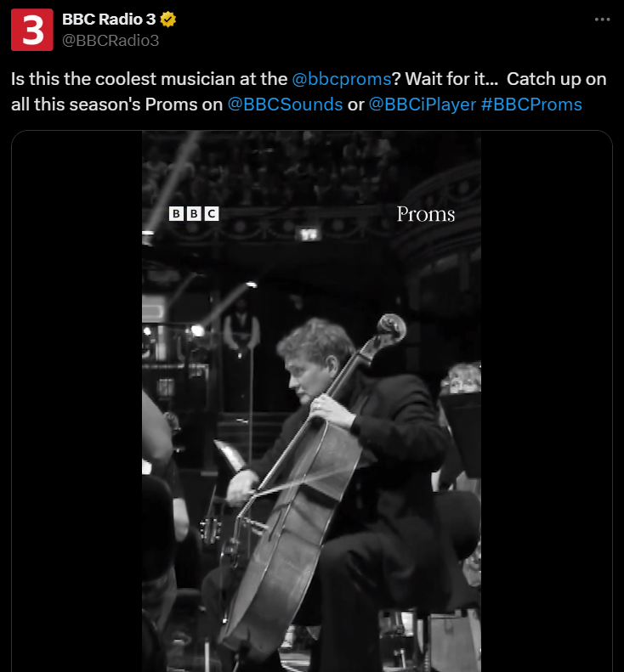This screenshot has height=672, width=624.
Task: Click the Proms wordmark on the video
Action: 426,214
